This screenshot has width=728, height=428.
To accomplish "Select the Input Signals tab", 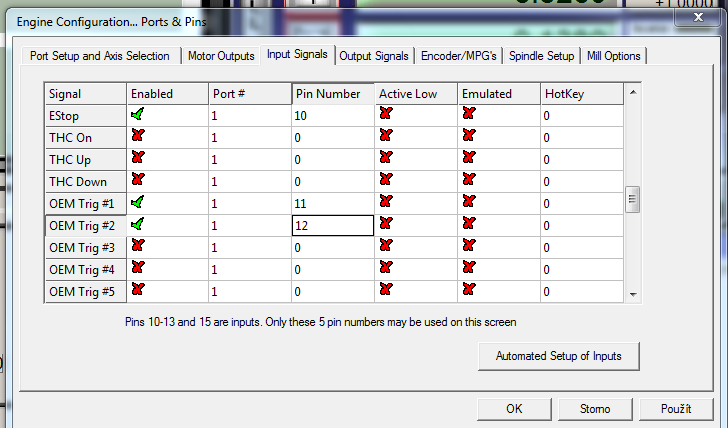I will coord(297,55).
